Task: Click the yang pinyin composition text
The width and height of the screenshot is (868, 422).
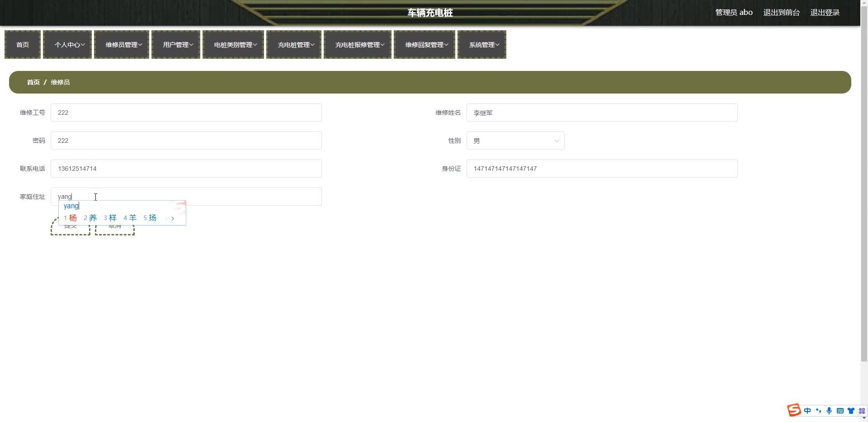Action: pyautogui.click(x=71, y=206)
